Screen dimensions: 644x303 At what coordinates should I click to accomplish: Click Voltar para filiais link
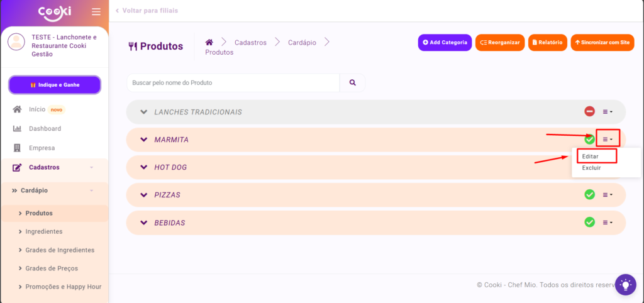[147, 11]
